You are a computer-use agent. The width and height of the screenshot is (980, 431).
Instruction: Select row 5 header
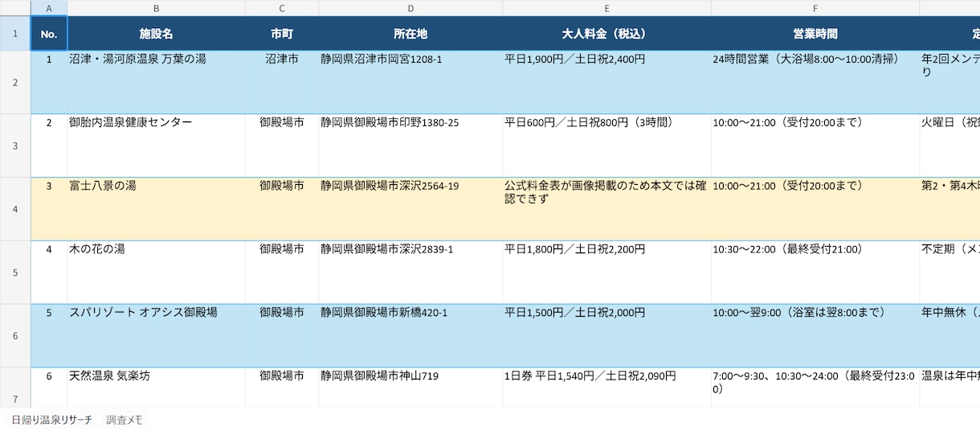(15, 273)
